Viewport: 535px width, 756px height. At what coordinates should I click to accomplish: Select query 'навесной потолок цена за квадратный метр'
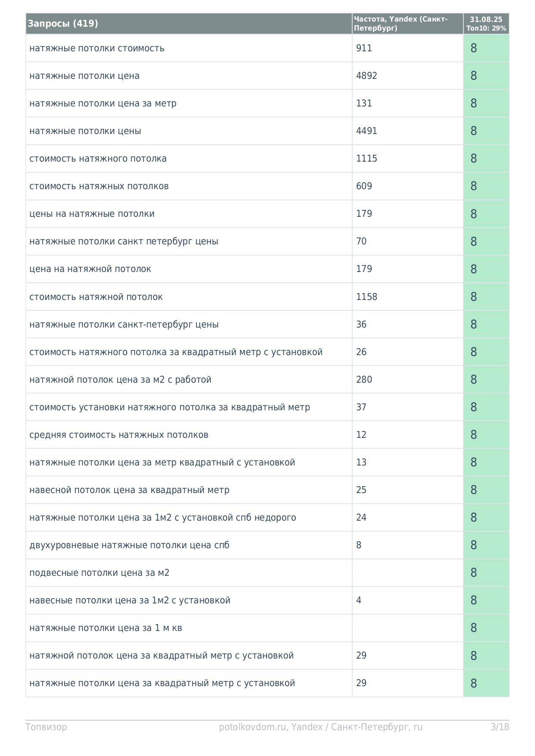click(129, 490)
